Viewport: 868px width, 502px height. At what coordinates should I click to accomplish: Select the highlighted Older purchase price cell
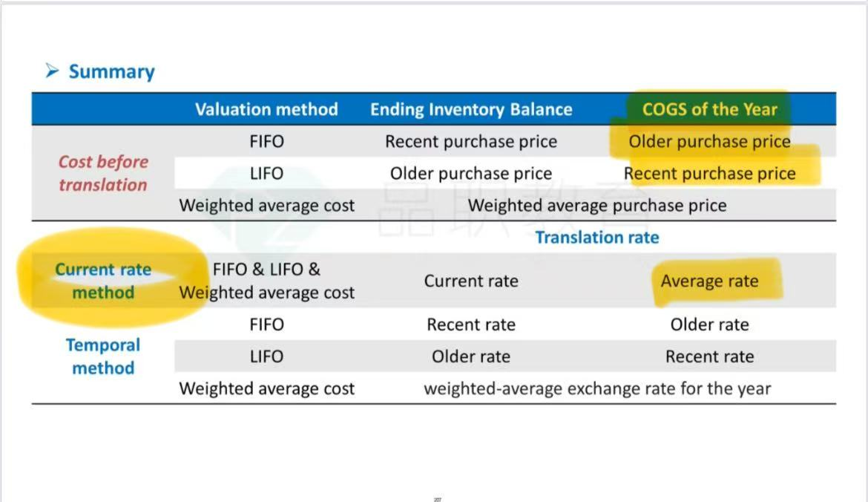click(x=709, y=141)
